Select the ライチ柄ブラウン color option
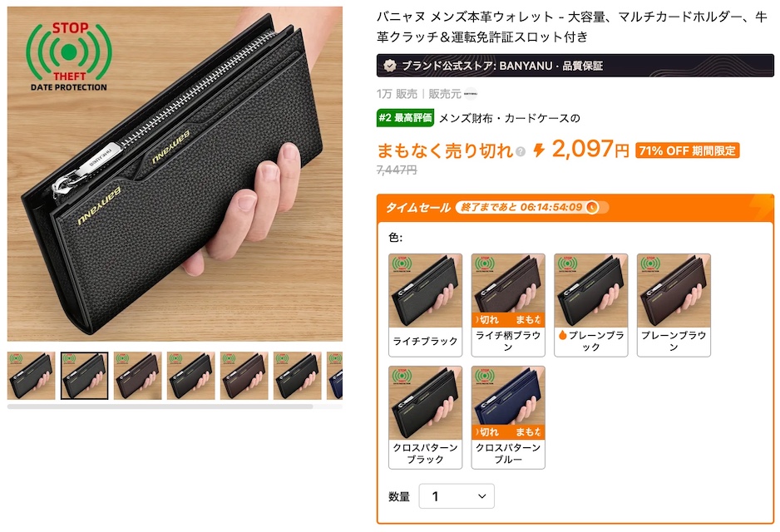This screenshot has width=780, height=532. click(508, 305)
